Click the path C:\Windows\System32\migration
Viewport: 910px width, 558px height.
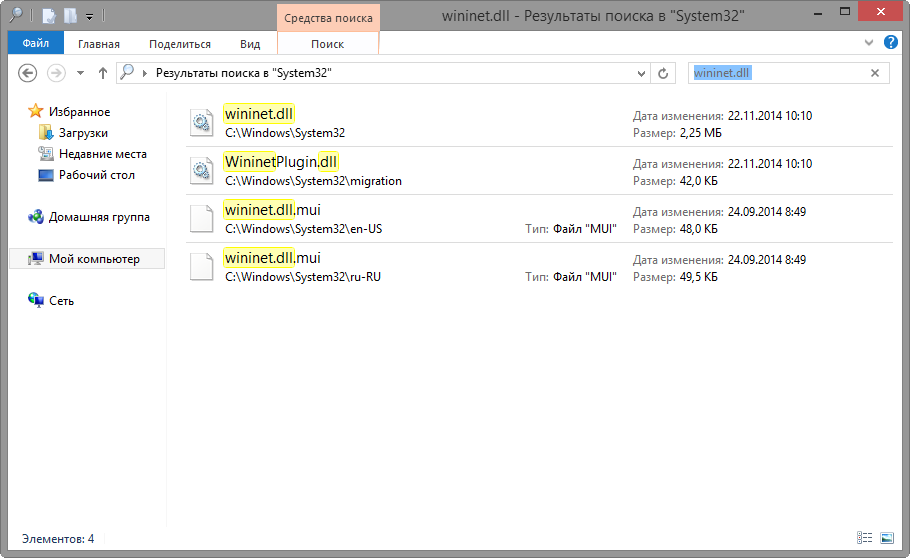pyautogui.click(x=313, y=181)
